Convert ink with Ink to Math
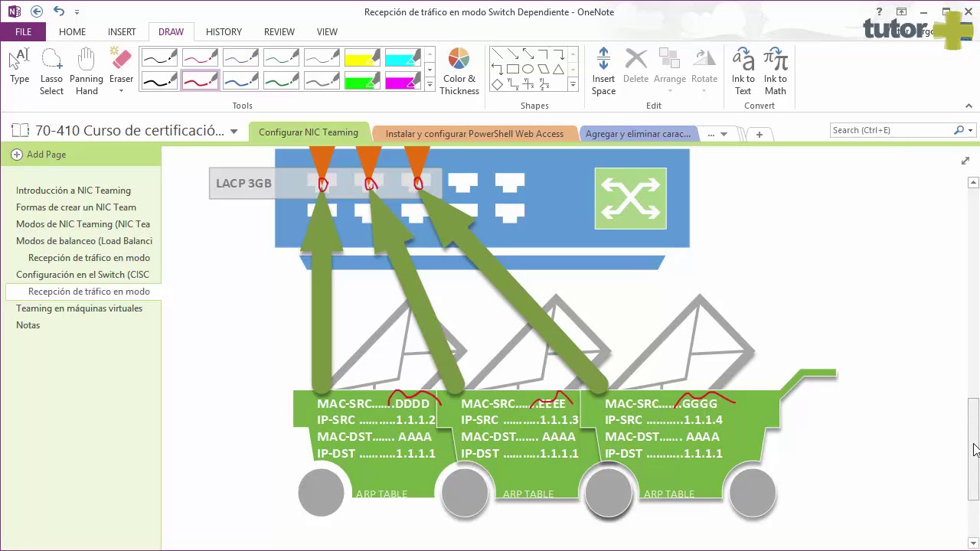Viewport: 980px width, 551px height. tap(776, 71)
